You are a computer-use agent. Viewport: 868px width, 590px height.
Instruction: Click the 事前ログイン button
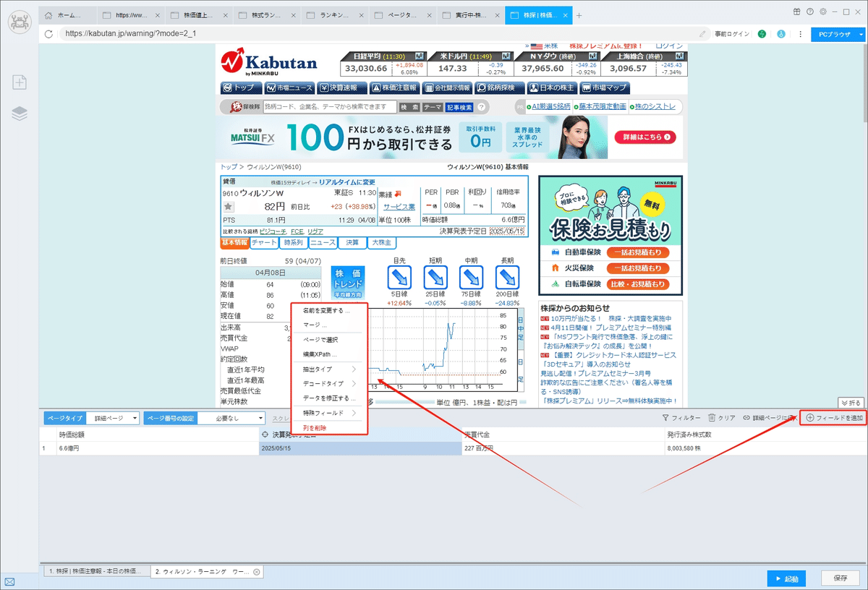[732, 33]
